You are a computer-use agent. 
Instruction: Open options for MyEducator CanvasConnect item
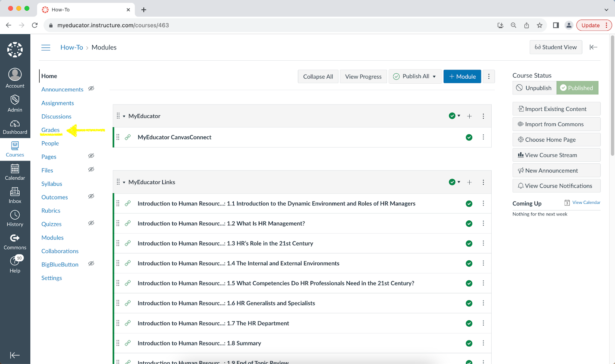483,137
